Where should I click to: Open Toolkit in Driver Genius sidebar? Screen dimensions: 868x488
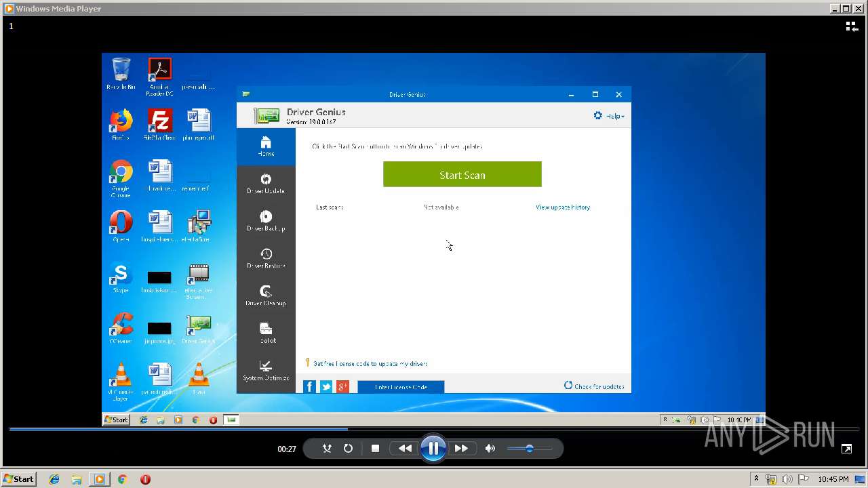click(x=266, y=333)
